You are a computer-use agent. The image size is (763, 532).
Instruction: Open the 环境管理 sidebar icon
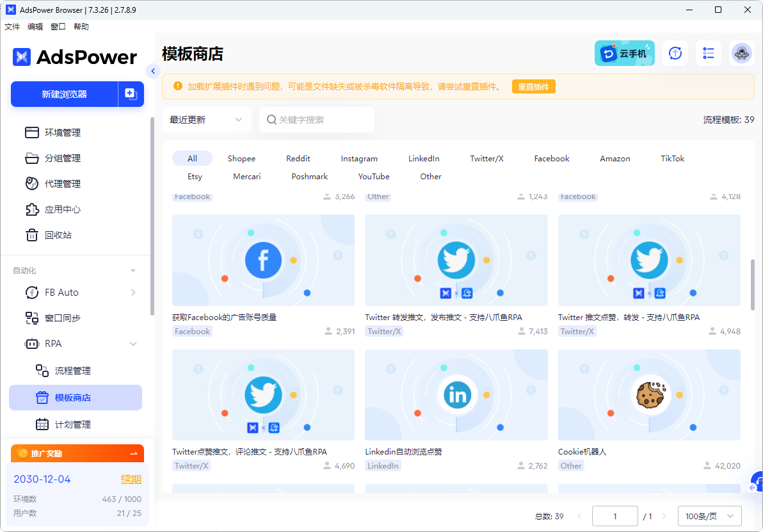[31, 133]
